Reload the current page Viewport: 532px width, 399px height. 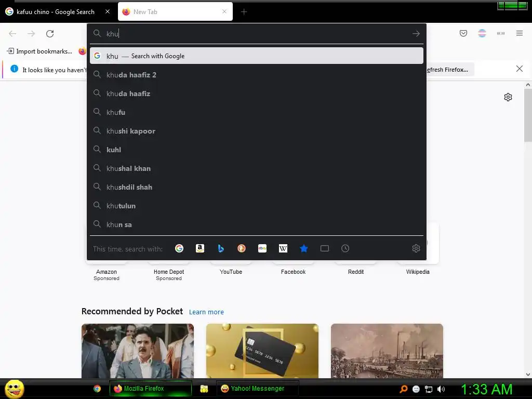pyautogui.click(x=50, y=34)
